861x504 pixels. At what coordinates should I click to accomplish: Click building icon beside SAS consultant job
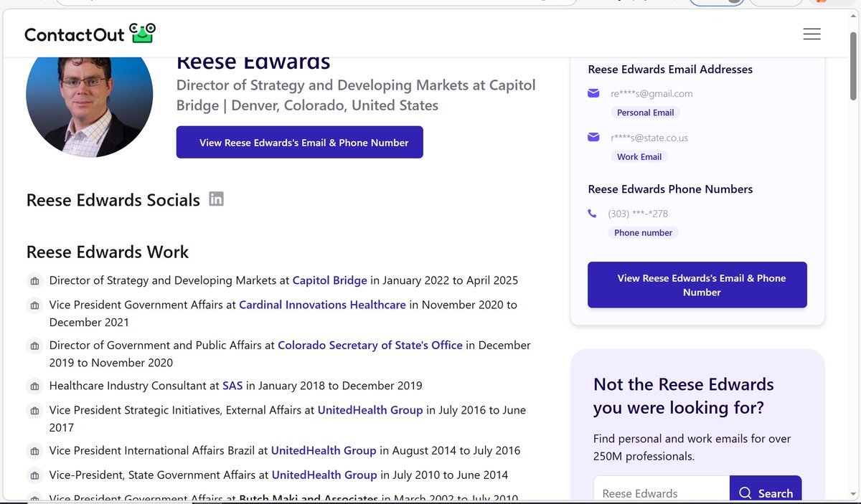[34, 386]
